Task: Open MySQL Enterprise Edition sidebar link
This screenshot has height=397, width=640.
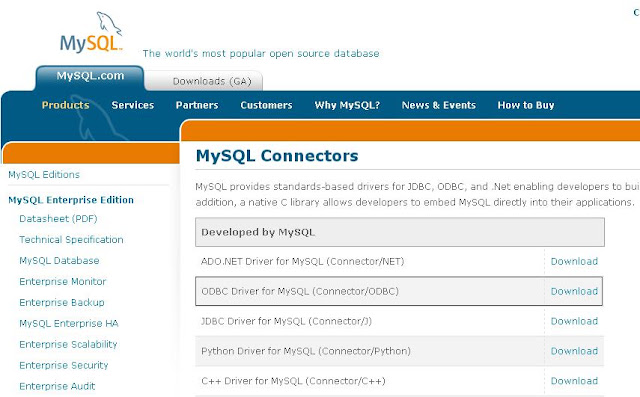Action: (x=71, y=200)
